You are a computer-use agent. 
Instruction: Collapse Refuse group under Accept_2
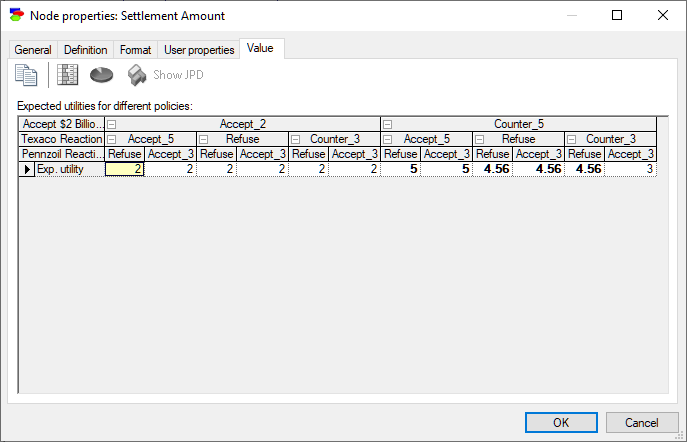tap(203, 139)
